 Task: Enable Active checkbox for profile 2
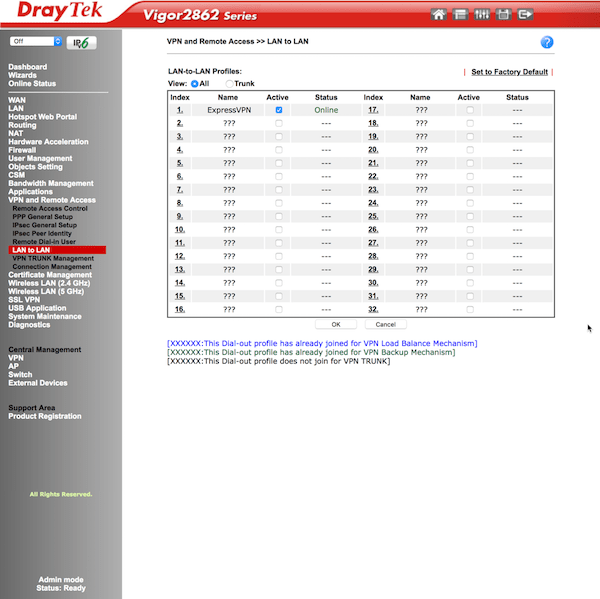point(279,123)
